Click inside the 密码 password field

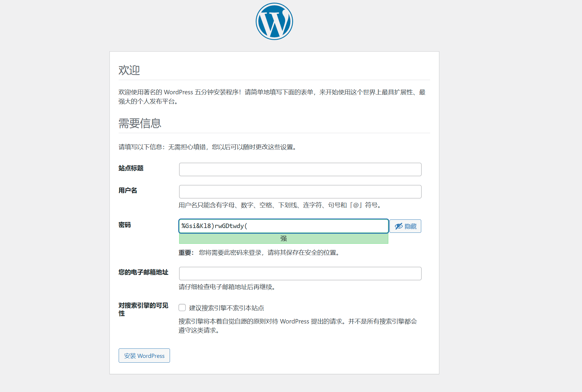click(x=284, y=226)
